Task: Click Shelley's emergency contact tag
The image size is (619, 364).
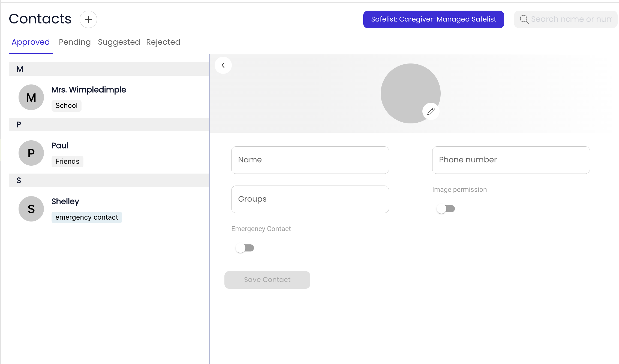Action: point(87,217)
